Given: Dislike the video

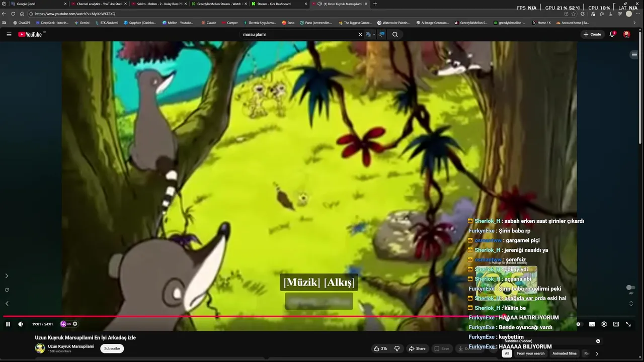Looking at the screenshot, I should coord(397,348).
